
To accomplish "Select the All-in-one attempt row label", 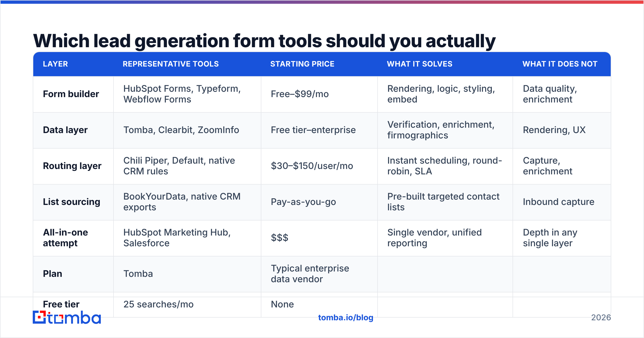I will click(x=65, y=238).
